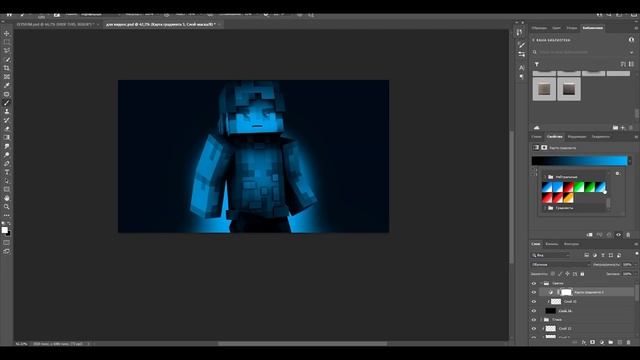Switch to the Paths panel tab
This screenshot has height=360, width=640.
tap(571, 244)
